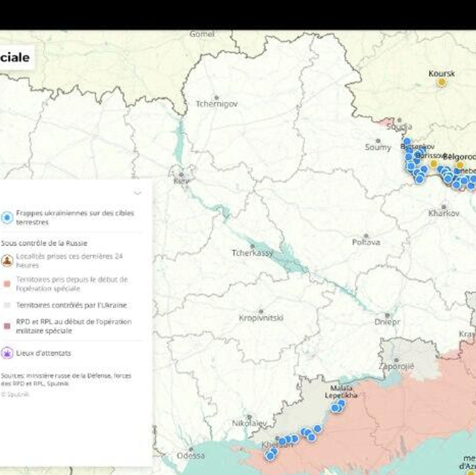The image size is (476, 475).
Task: Click the blue Ukrainian strikes legend icon
Action: (x=7, y=218)
